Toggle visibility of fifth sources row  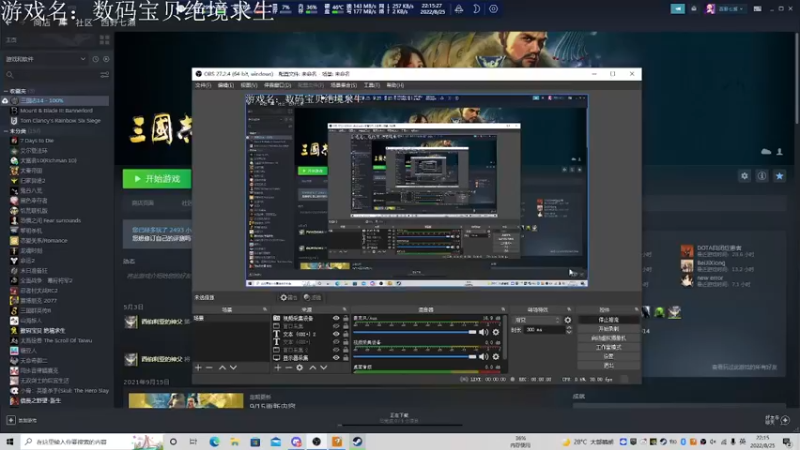coord(336,350)
